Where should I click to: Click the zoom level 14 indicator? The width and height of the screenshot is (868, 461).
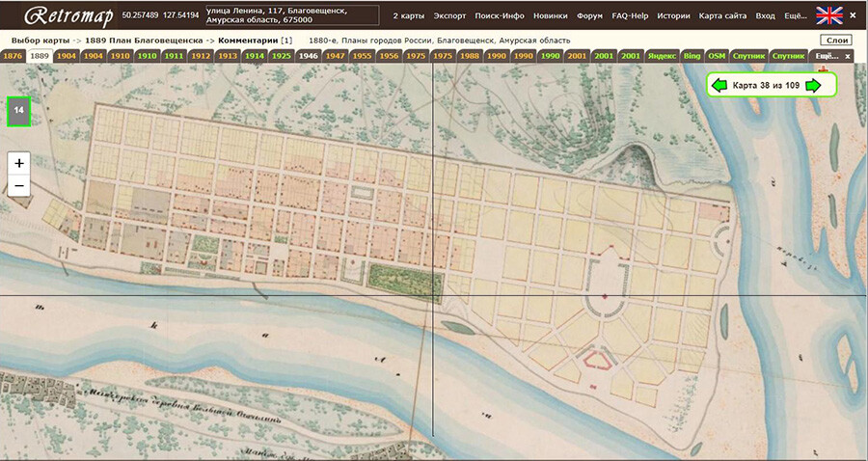pos(18,112)
